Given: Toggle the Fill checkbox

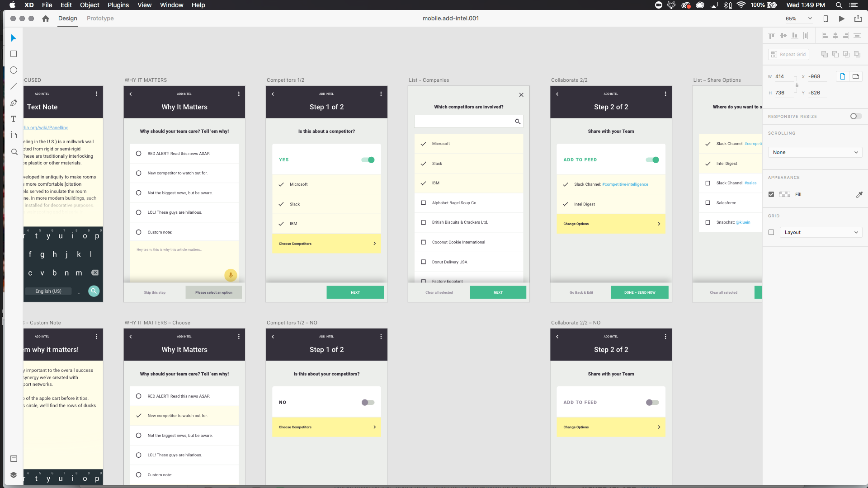Looking at the screenshot, I should point(771,194).
